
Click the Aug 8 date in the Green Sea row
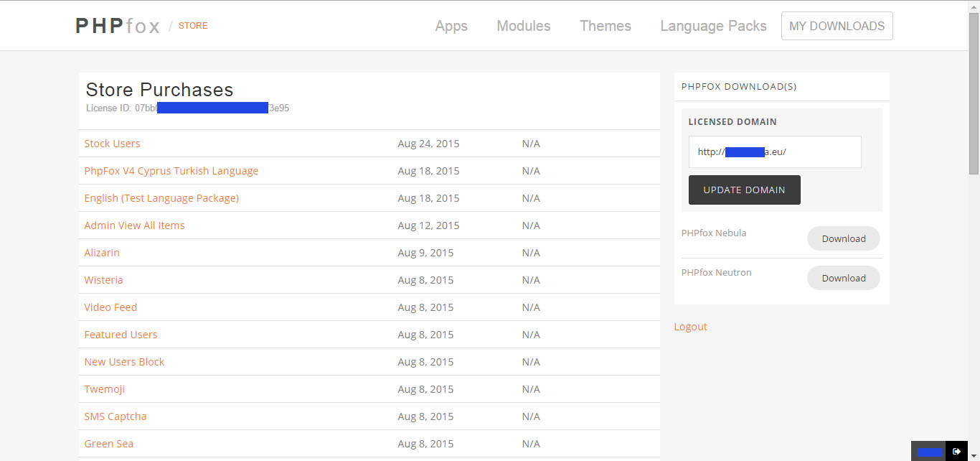point(425,444)
